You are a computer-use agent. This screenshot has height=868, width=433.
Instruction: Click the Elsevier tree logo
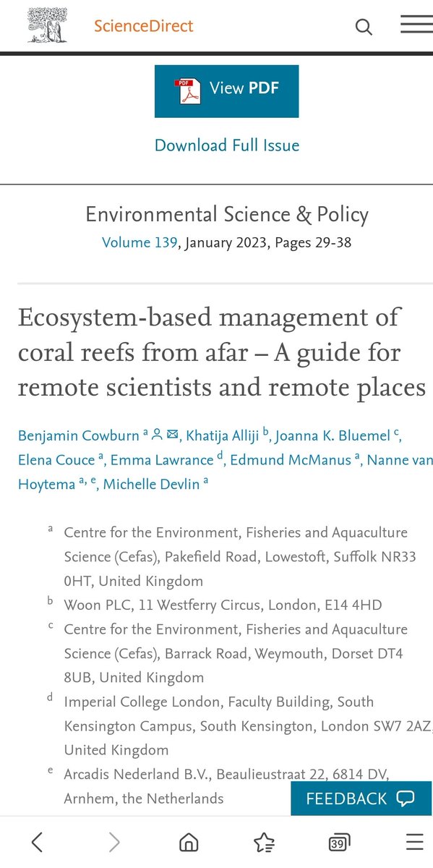click(x=48, y=24)
